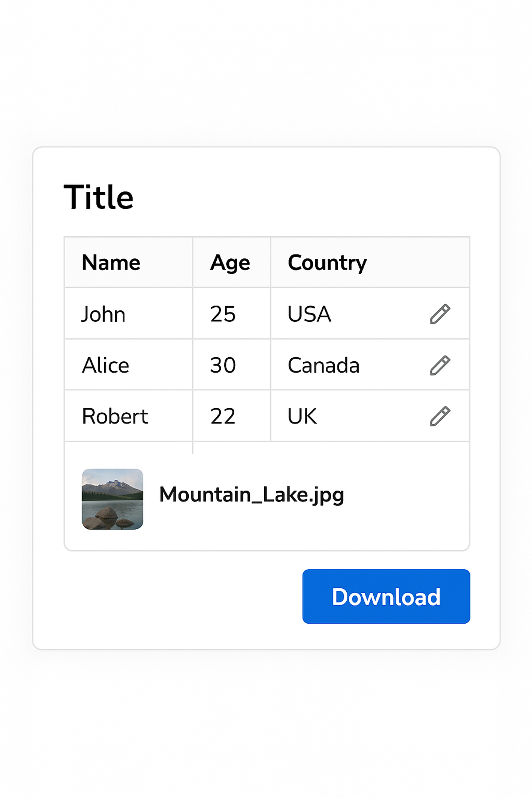Select the Canada country cell
The height and width of the screenshot is (798, 532).
point(324,365)
